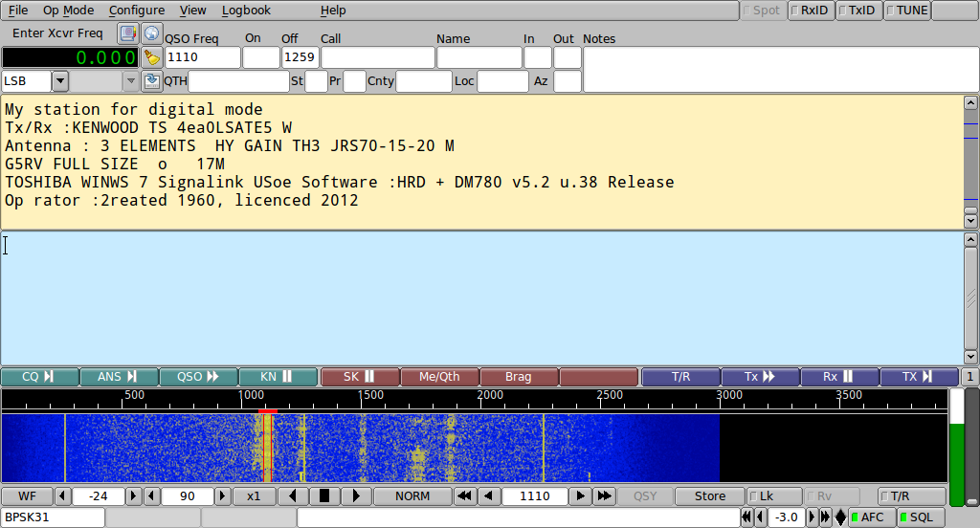Image resolution: width=980 pixels, height=528 pixels.
Task: Open call in web browser globe icon
Action: click(152, 33)
